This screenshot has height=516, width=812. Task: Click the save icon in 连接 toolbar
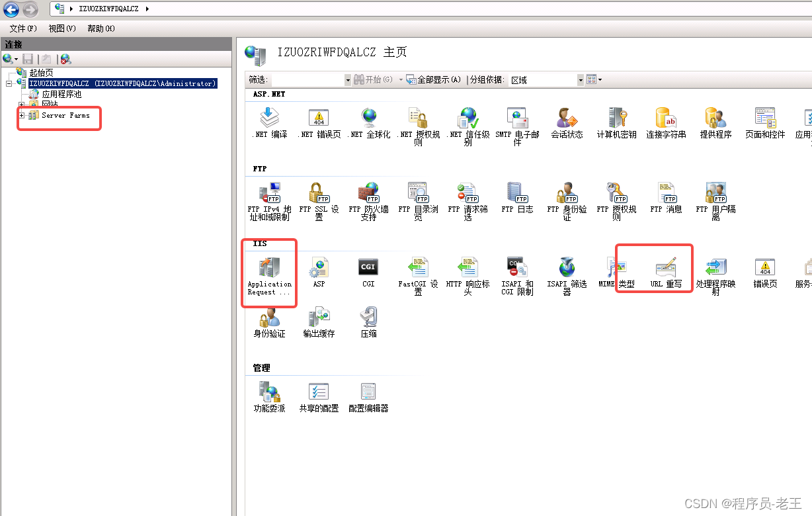28,59
